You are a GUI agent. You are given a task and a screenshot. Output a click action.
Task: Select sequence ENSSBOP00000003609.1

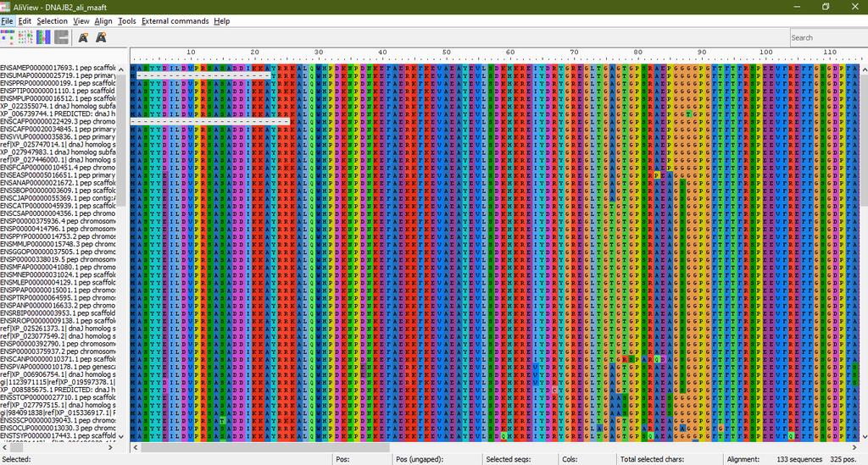(x=58, y=191)
